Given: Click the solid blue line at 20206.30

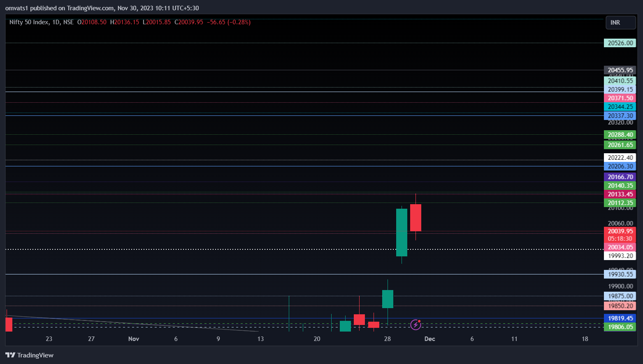Looking at the screenshot, I should click(x=304, y=166).
